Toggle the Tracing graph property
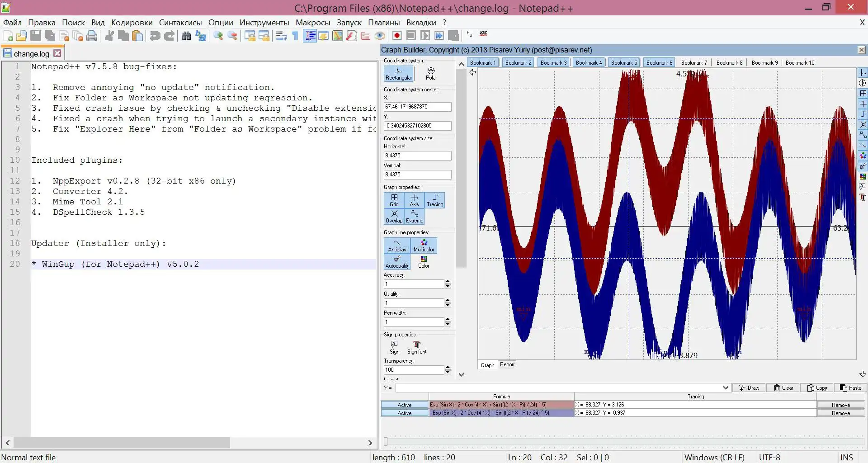This screenshot has height=463, width=868. 435,200
